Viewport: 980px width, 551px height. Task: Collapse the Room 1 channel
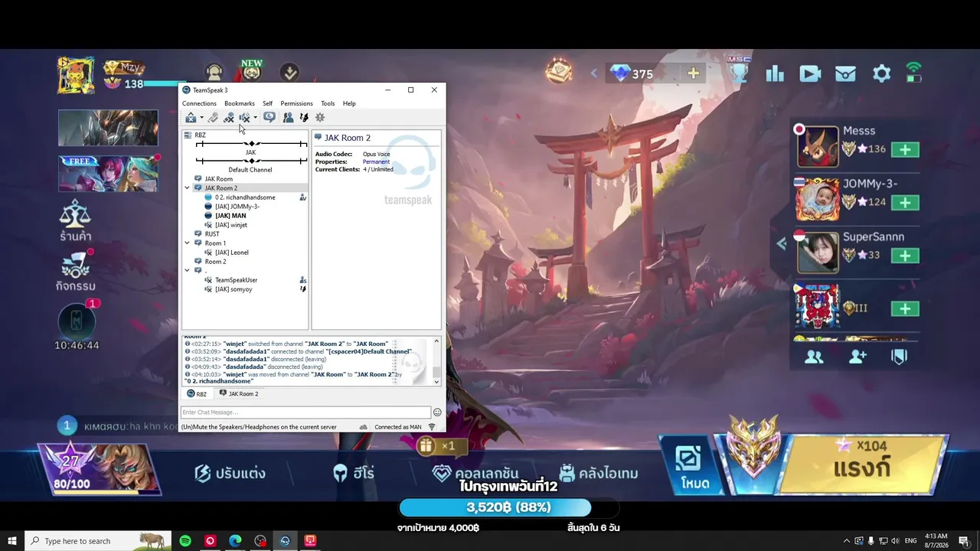[187, 243]
